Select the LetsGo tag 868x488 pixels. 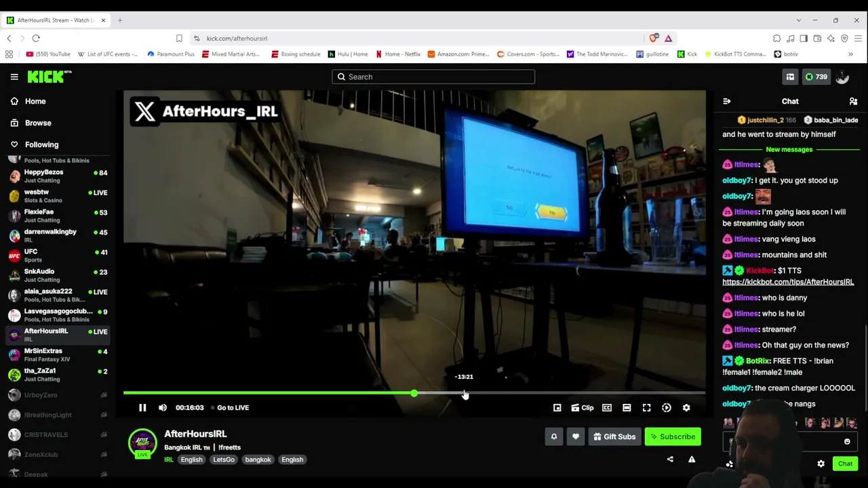(224, 460)
